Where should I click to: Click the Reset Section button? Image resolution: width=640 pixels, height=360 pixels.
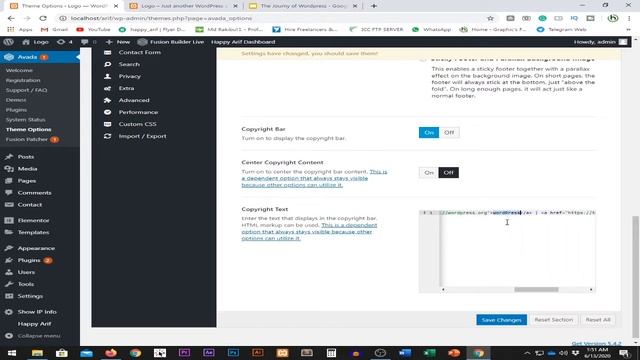553,320
